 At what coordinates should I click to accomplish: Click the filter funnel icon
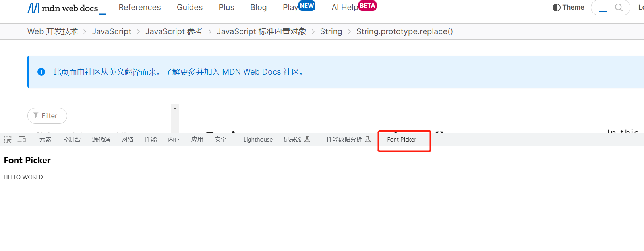[x=36, y=115]
